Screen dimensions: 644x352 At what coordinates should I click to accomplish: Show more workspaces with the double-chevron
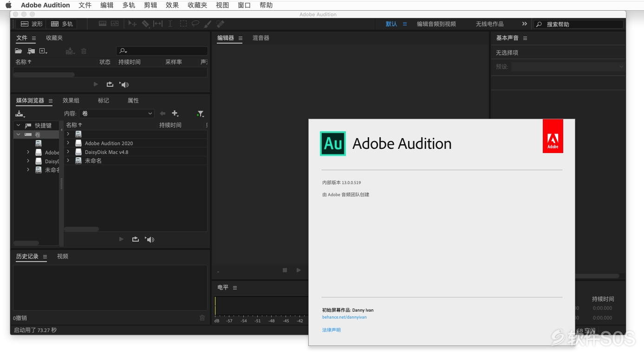tap(524, 24)
